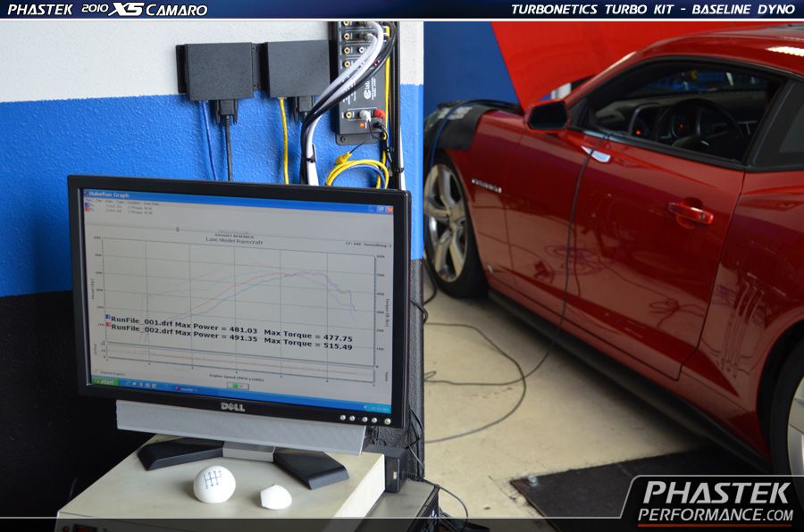Click the Engine Speed axis label
Viewport: 804px width, 532px height.
(x=237, y=378)
